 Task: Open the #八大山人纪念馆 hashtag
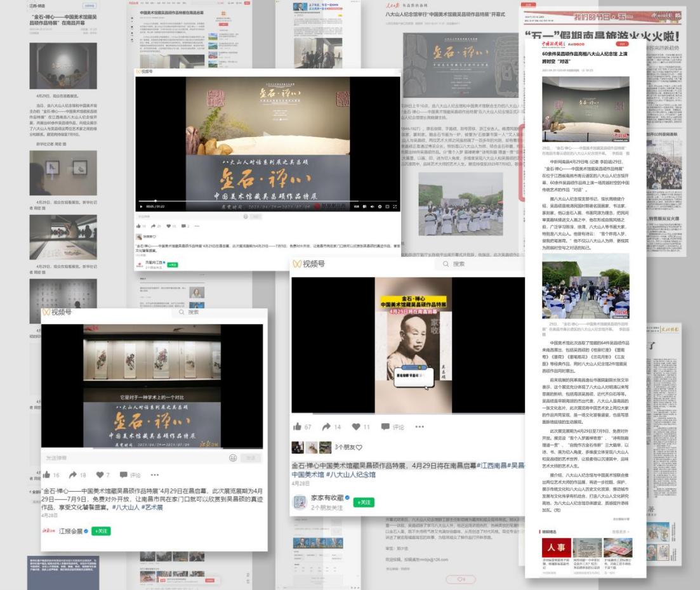[350, 475]
